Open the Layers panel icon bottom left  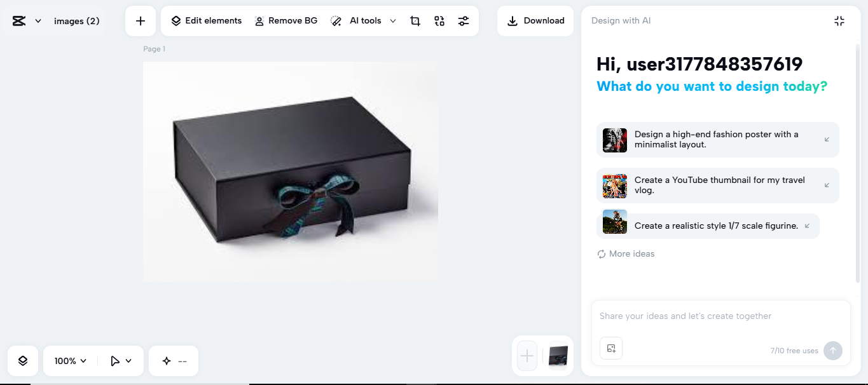(x=22, y=360)
